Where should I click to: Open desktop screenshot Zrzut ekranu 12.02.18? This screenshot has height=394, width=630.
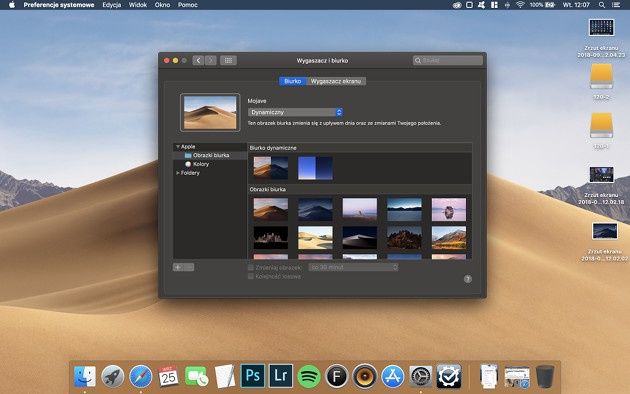(601, 175)
